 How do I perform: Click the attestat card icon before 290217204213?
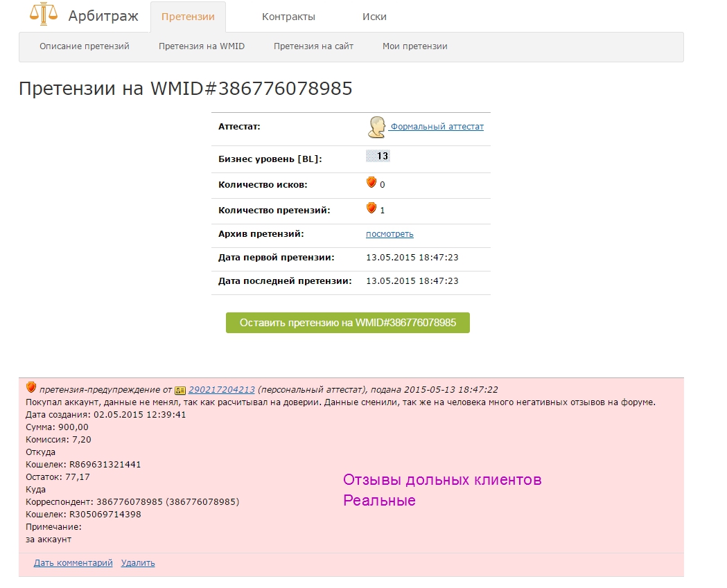(180, 391)
